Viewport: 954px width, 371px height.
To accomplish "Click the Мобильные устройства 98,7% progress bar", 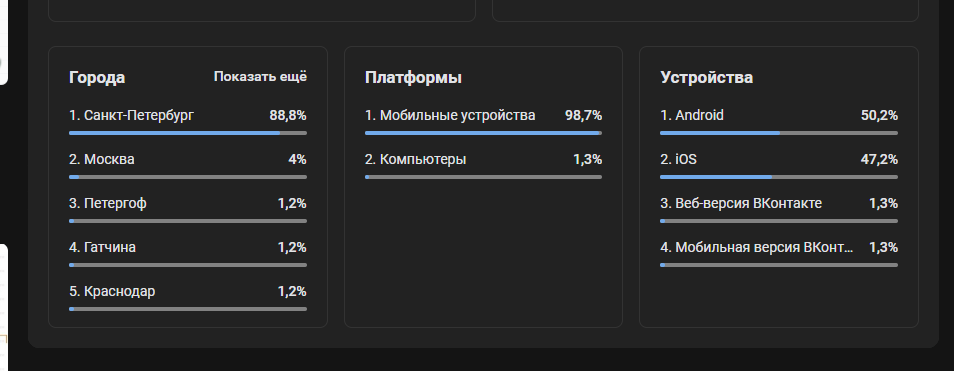I will pos(484,133).
